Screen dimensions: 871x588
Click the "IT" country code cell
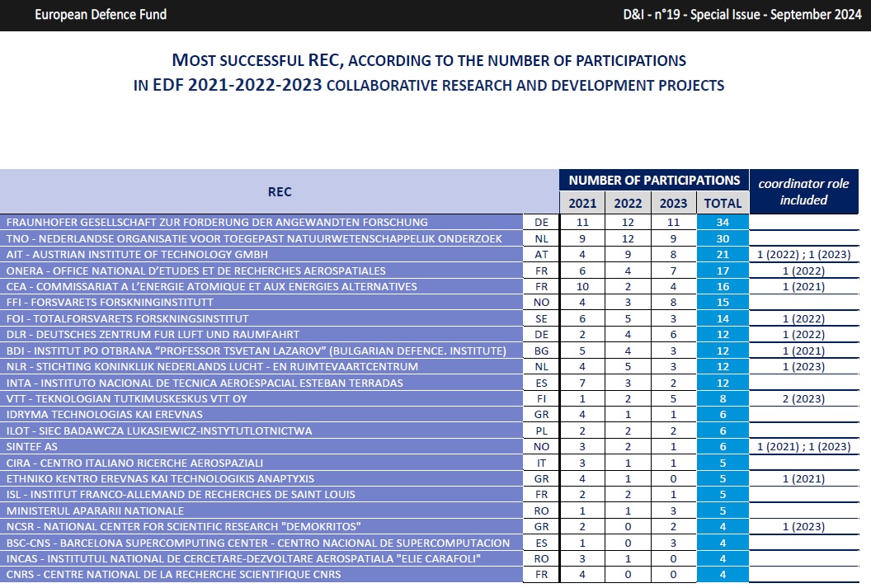[x=542, y=463]
